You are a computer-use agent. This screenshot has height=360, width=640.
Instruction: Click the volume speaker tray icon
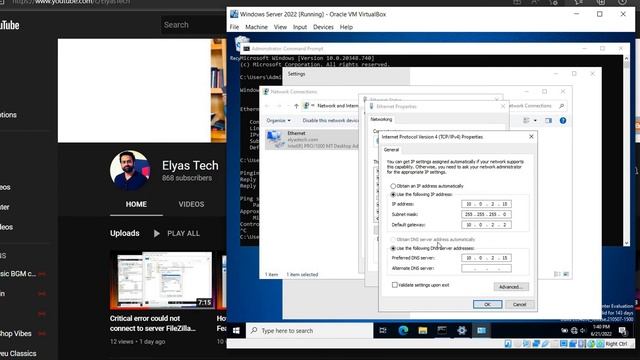(583, 331)
